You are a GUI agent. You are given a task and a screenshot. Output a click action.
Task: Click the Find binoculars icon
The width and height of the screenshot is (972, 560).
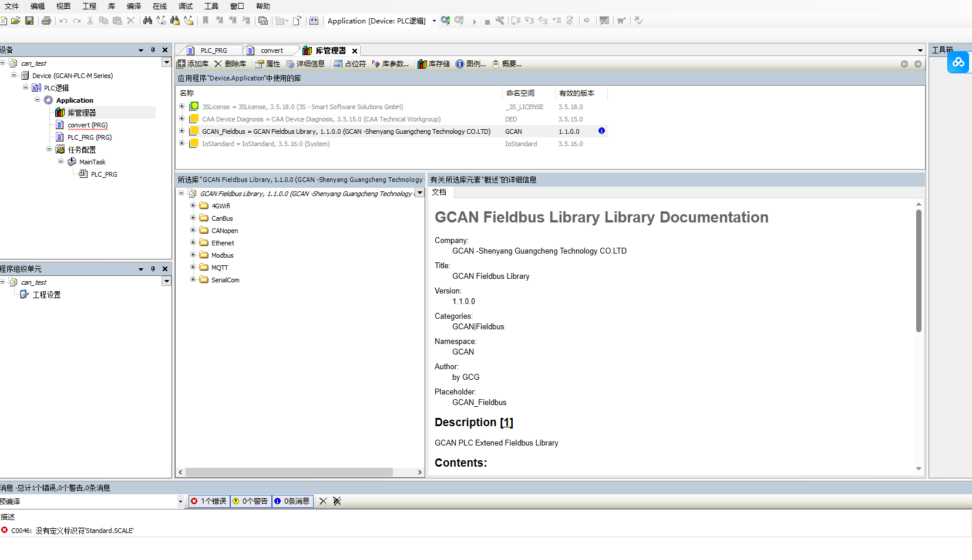(147, 21)
